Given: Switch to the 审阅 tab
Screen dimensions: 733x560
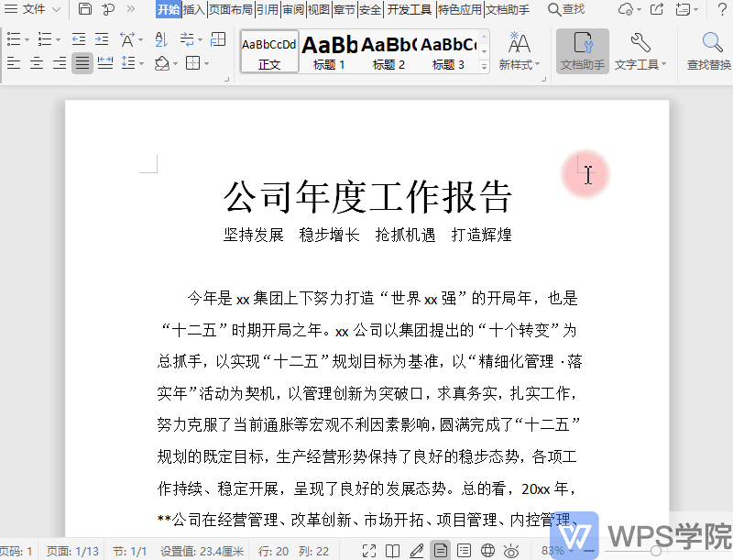Looking at the screenshot, I should pyautogui.click(x=293, y=9).
